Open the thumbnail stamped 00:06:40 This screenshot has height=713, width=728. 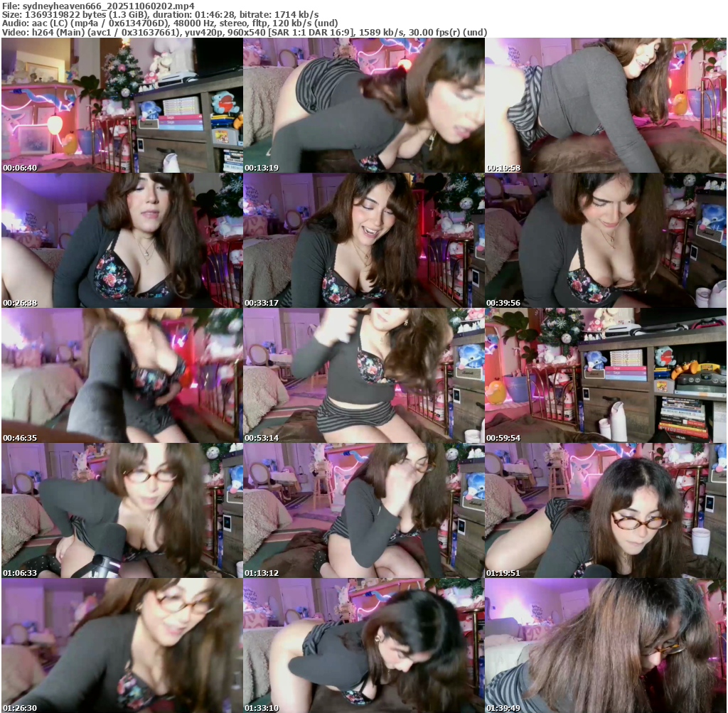click(x=122, y=105)
